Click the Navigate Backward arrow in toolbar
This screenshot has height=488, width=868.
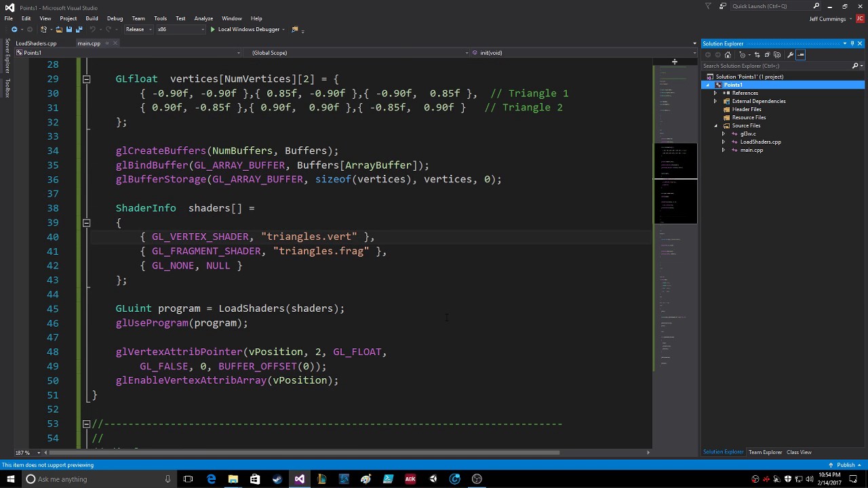(x=14, y=29)
